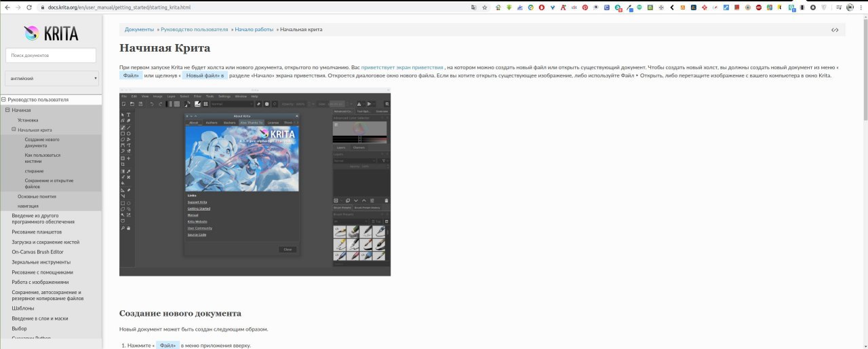Screen dimensions: 868x349
Task: Click the Поиск документов search field
Action: pos(51,55)
